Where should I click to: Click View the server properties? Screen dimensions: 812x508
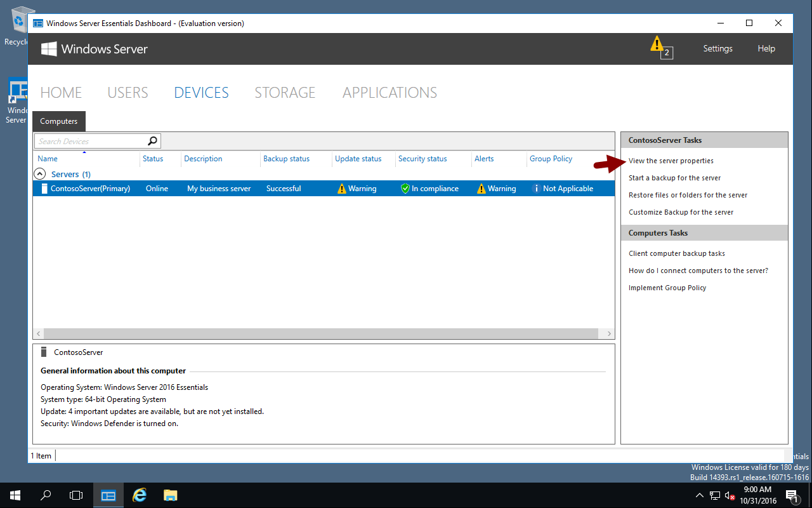(671, 161)
